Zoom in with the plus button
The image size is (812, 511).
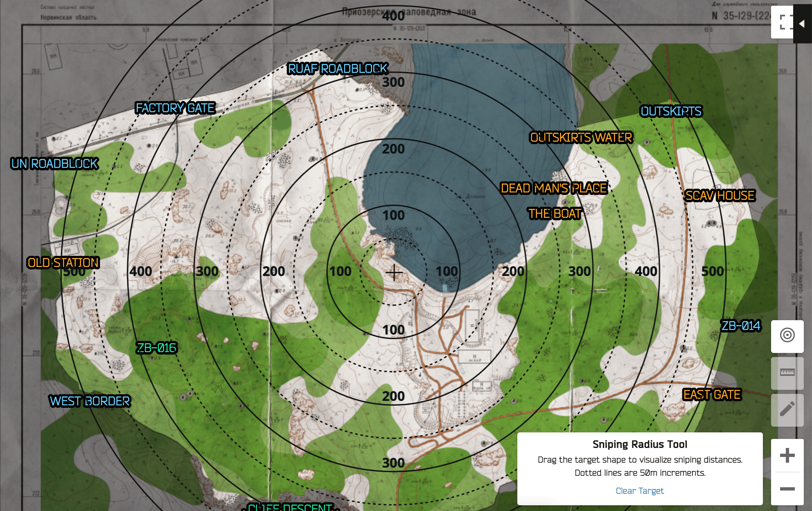pyautogui.click(x=787, y=455)
